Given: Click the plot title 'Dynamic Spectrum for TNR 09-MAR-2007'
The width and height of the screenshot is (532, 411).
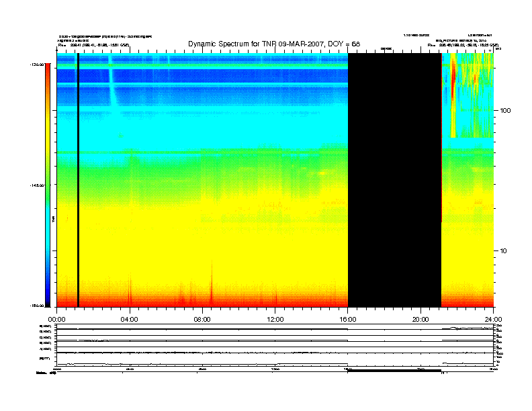Looking at the screenshot, I should tap(274, 44).
